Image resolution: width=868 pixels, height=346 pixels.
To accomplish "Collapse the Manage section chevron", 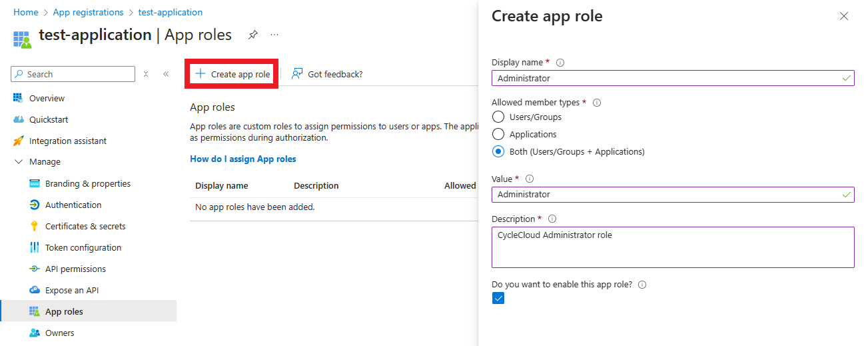I will pyautogui.click(x=18, y=162).
